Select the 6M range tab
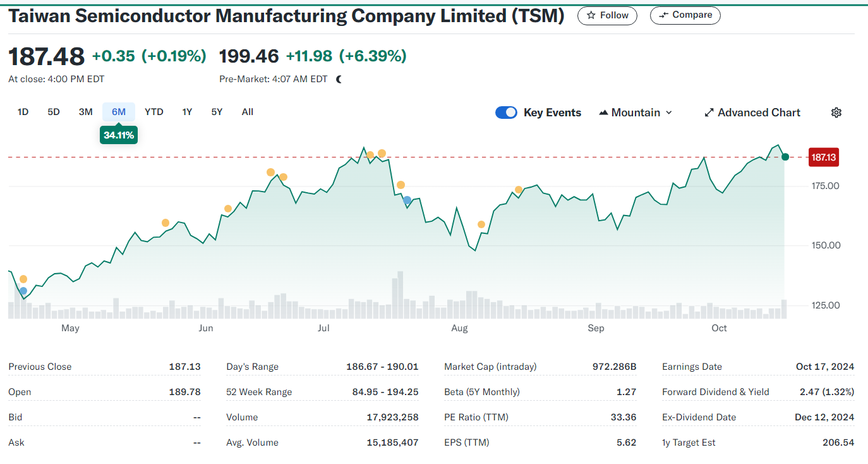This screenshot has width=868, height=464. [119, 112]
